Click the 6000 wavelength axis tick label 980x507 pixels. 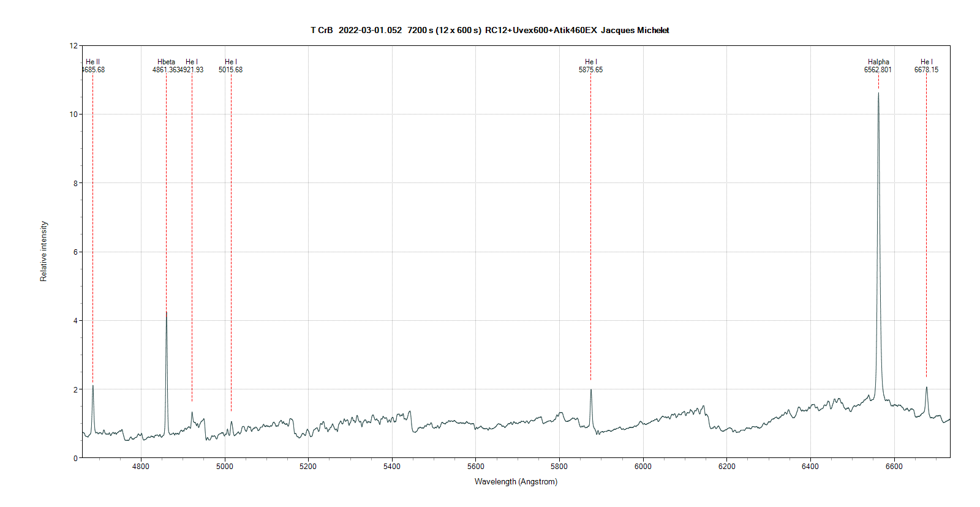click(643, 467)
